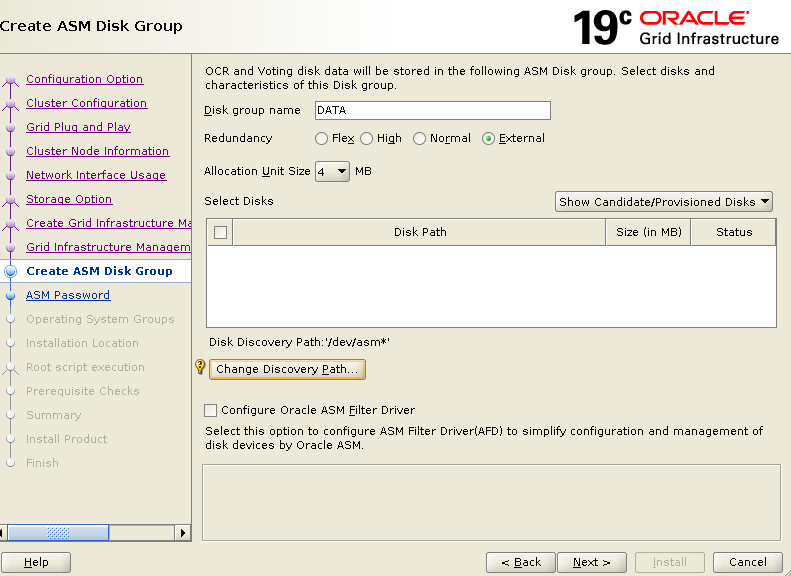Click the hint bulb icon beside Change Discovery Path
Screen dimensions: 791x576
coord(200,368)
